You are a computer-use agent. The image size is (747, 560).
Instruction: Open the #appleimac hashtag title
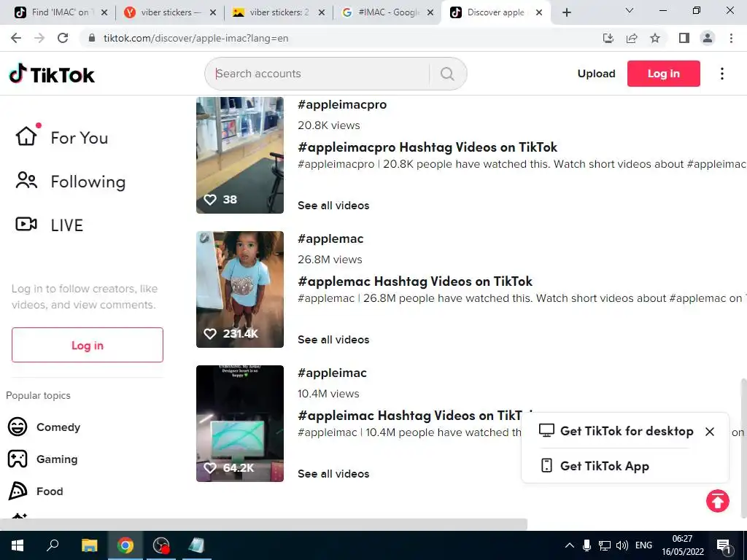point(332,373)
